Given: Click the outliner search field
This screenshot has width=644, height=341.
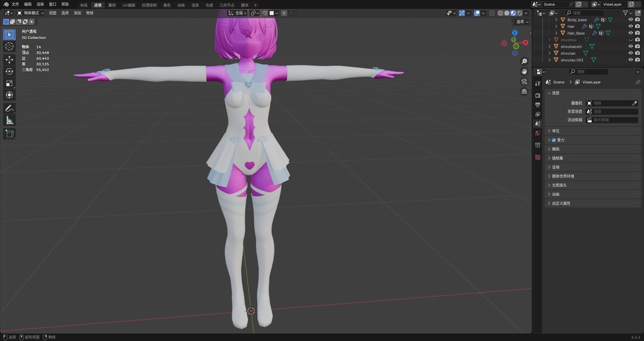Looking at the screenshot, I should (584, 13).
